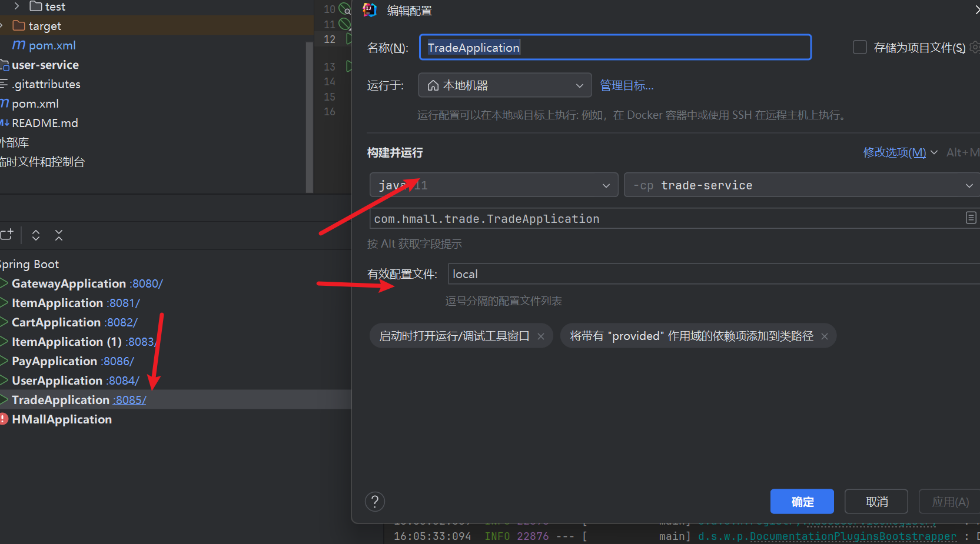This screenshot has height=544, width=980.
Task: Open the java 11 JDK dropdown
Action: tap(494, 185)
